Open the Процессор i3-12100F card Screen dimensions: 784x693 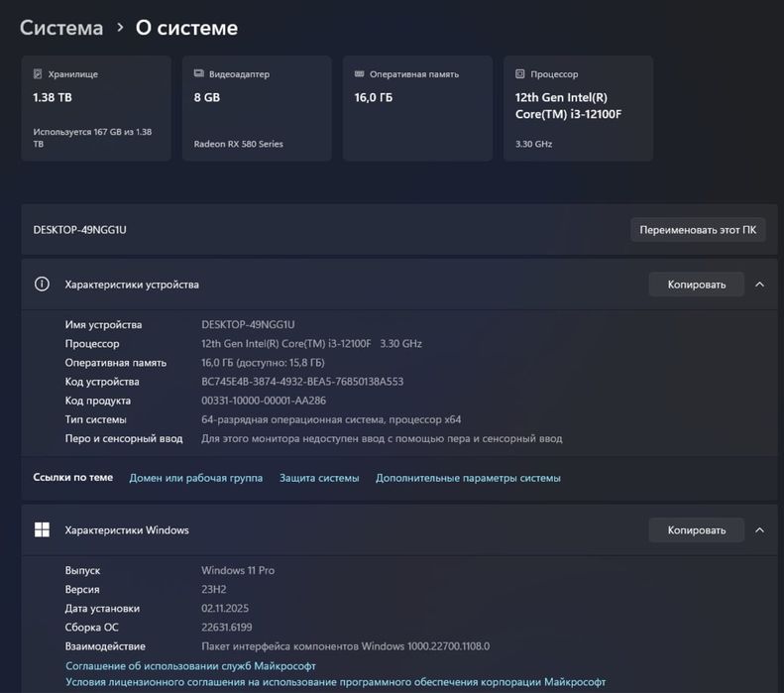[x=578, y=108]
